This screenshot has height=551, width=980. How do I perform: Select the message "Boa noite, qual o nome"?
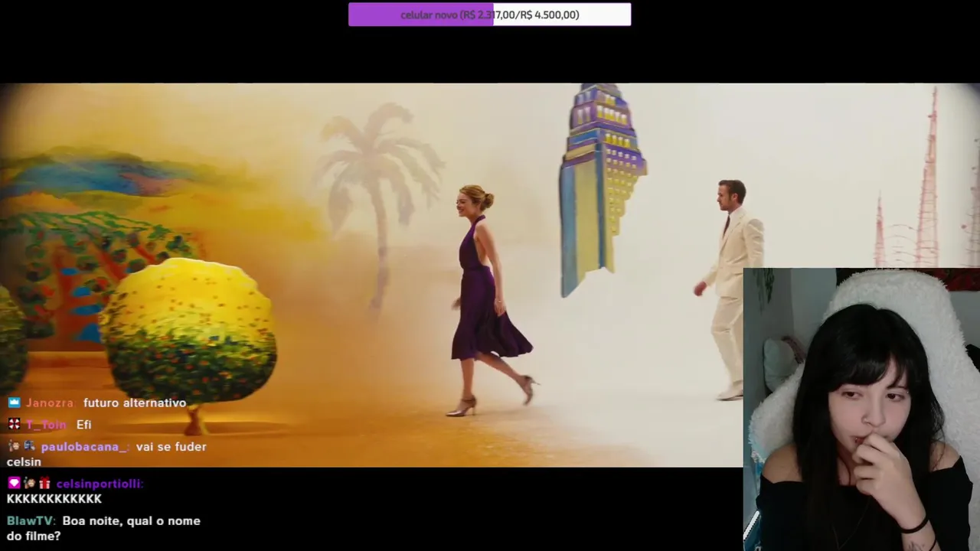132,521
